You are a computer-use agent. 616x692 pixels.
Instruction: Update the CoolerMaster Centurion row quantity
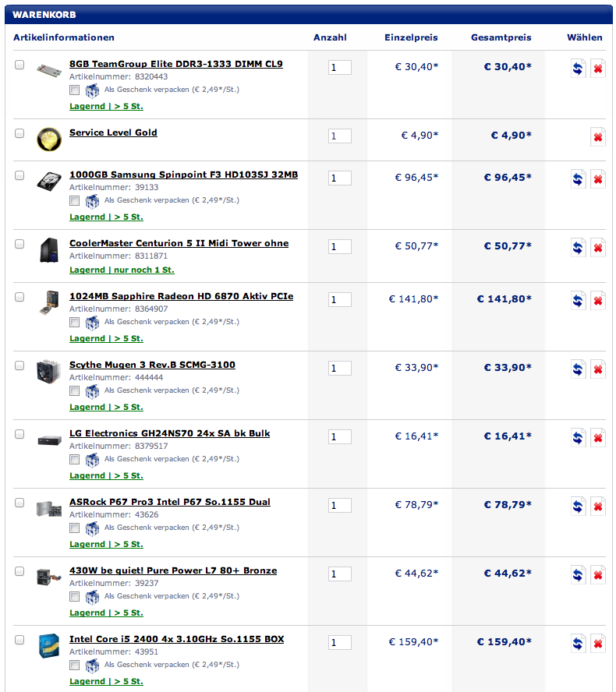[578, 248]
